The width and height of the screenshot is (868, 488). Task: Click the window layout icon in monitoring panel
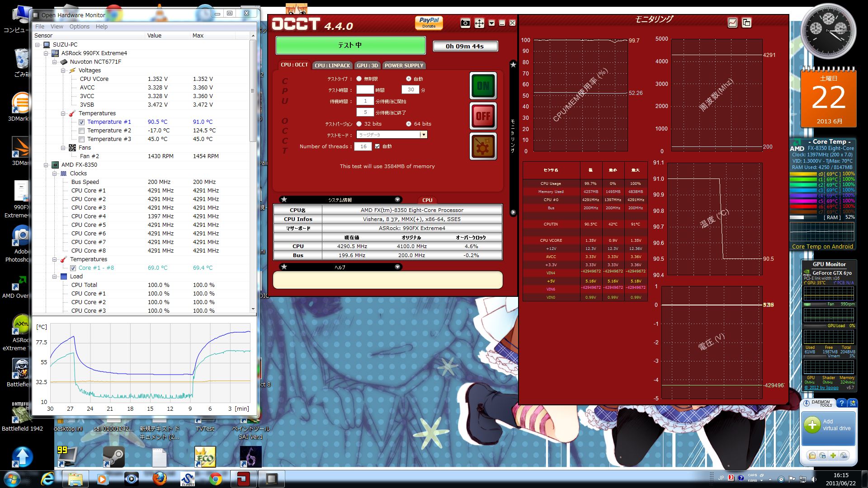pyautogui.click(x=746, y=22)
